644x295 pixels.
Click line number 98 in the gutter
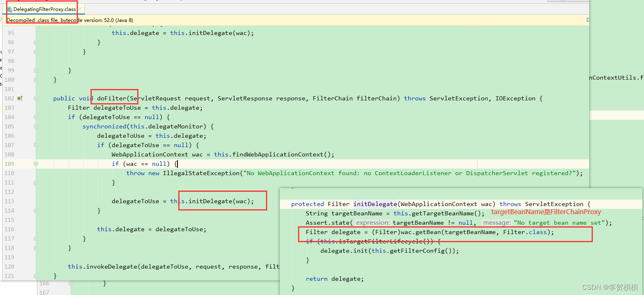(11, 61)
